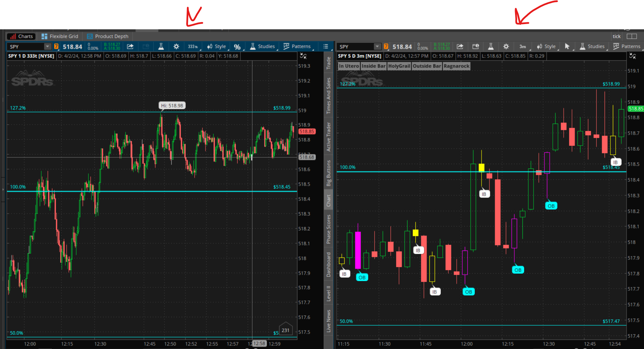Click the alert clock icon on right chart
Viewport: 644px width, 349px height.
(475, 46)
